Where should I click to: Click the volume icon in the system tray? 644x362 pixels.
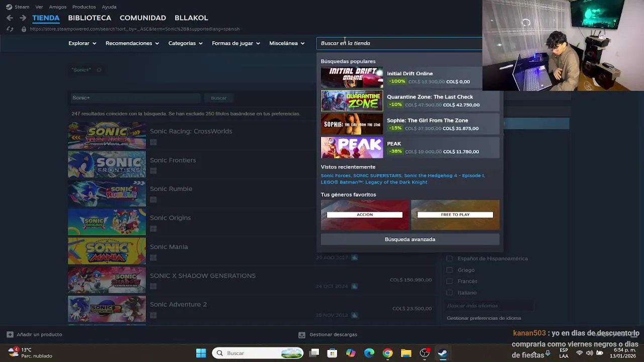(x=590, y=353)
